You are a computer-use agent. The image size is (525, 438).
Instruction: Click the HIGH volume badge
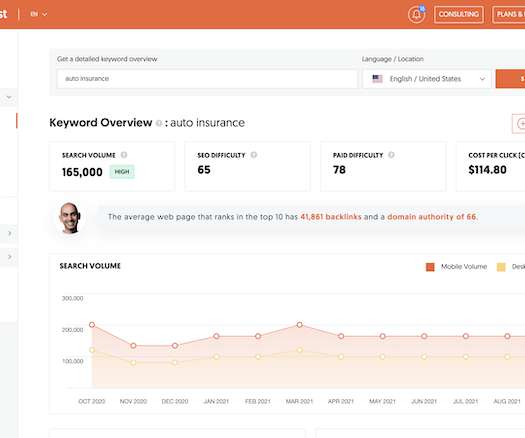[x=122, y=172]
